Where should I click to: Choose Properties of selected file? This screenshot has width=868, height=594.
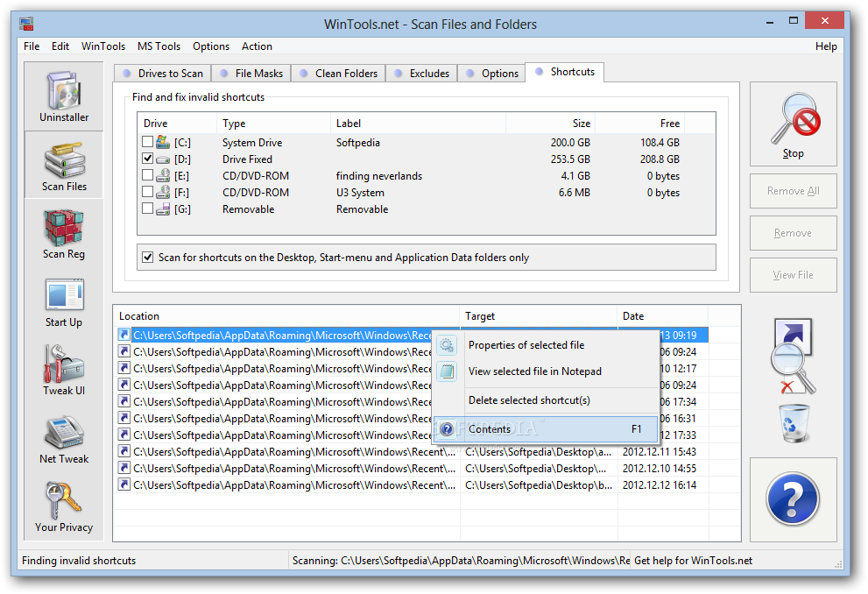pyautogui.click(x=546, y=345)
